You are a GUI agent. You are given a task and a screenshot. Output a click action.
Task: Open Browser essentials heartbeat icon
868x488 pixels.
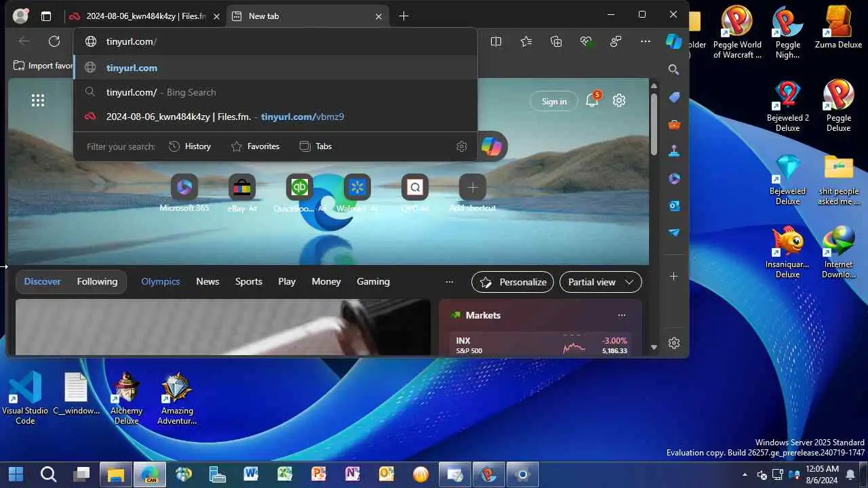tap(586, 41)
